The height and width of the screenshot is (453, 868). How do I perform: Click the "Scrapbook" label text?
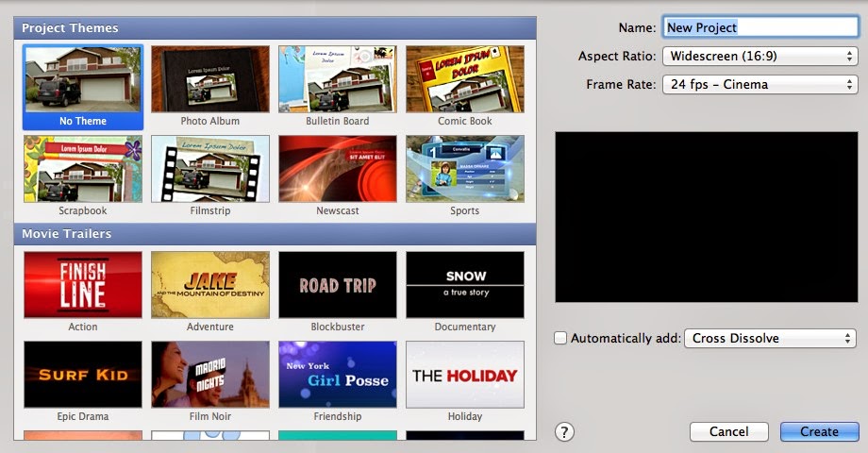click(x=83, y=210)
